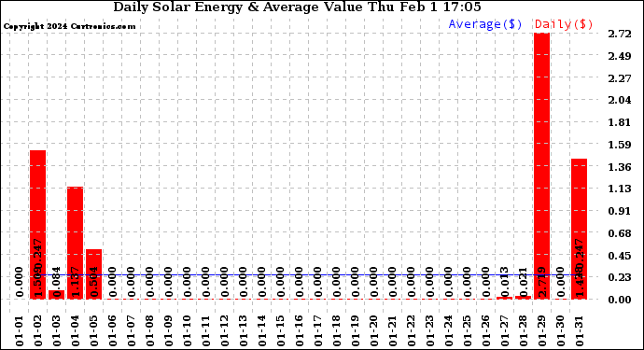644x350 pixels.
Task: Click the x-axis date label "01-01"
Action: click(x=20, y=331)
